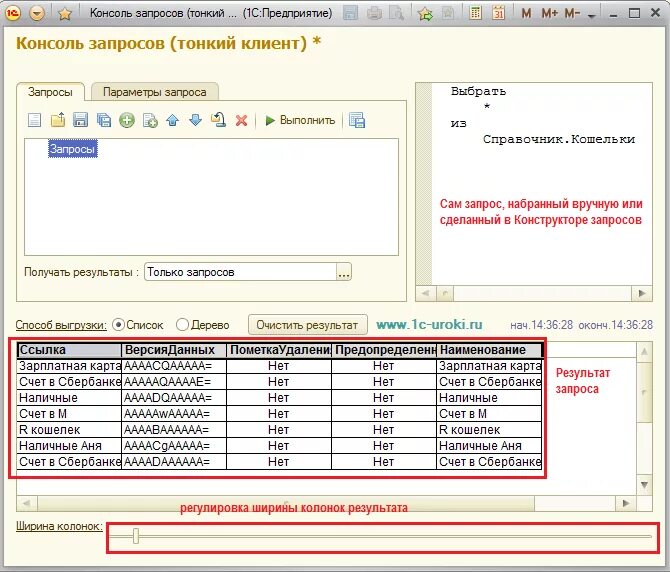Image resolution: width=670 pixels, height=572 pixels.
Task: Click the save results table icon
Action: (357, 120)
